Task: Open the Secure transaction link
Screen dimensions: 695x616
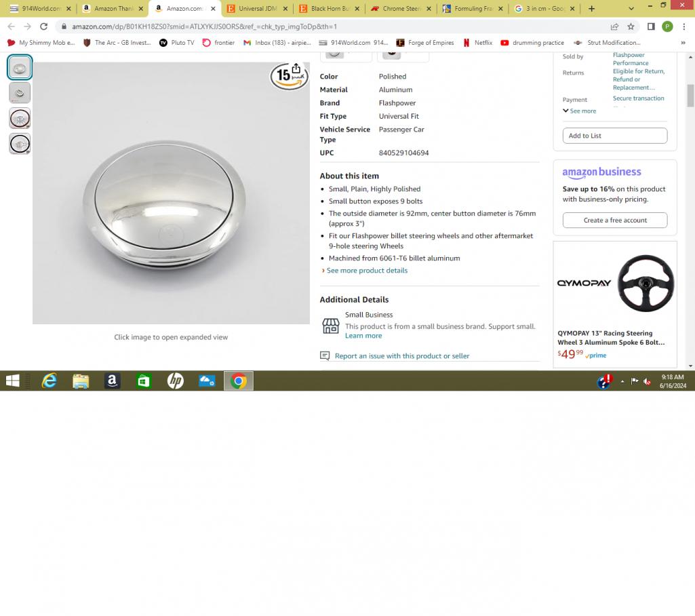Action: point(638,98)
